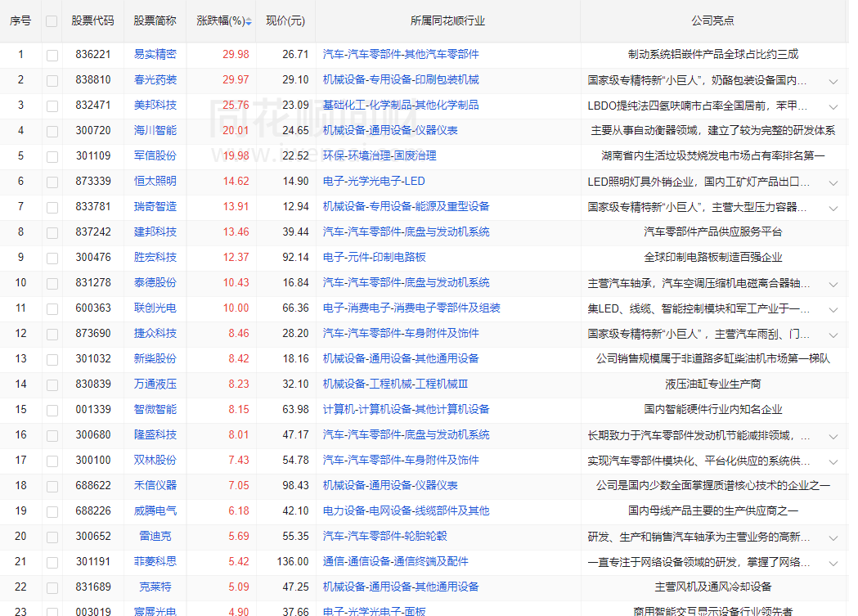
Task: Open stock link 胜宏科技
Action: pos(155,257)
